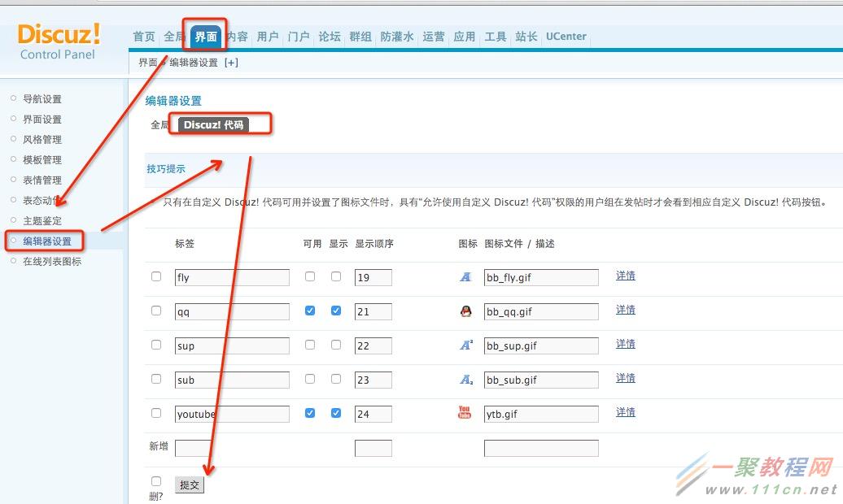This screenshot has height=504, width=843.
Task: Go to 在线列表图标 in sidebar
Action: point(52,262)
